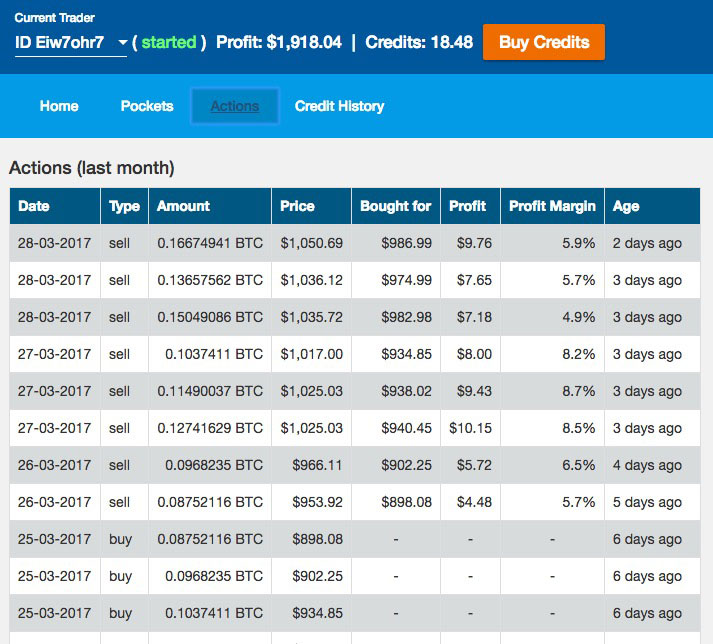Open the Pockets tab
713x644 pixels.
(x=147, y=106)
